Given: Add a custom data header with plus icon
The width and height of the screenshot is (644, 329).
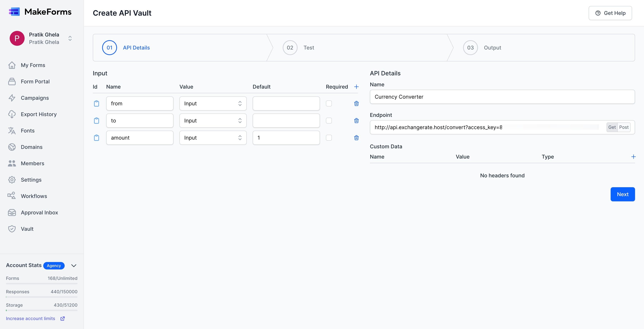Looking at the screenshot, I should 633,157.
